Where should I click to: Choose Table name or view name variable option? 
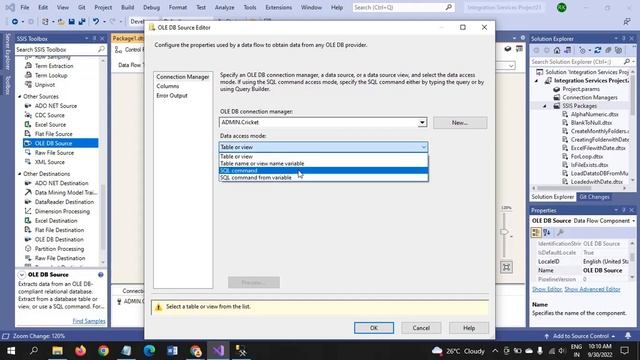(323, 163)
